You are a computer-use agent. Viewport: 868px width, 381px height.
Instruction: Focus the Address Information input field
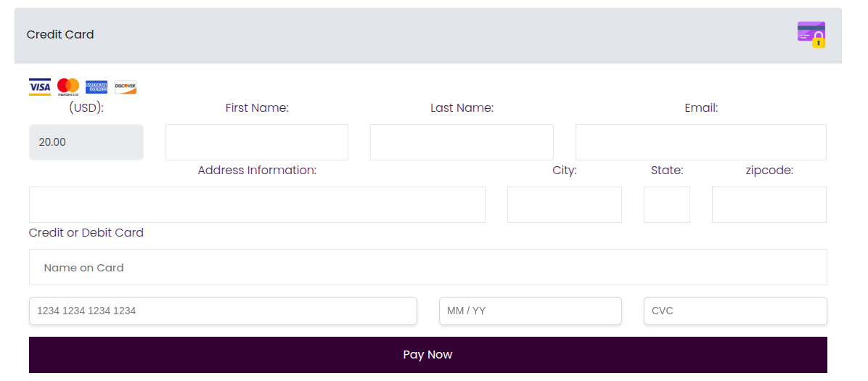point(257,205)
